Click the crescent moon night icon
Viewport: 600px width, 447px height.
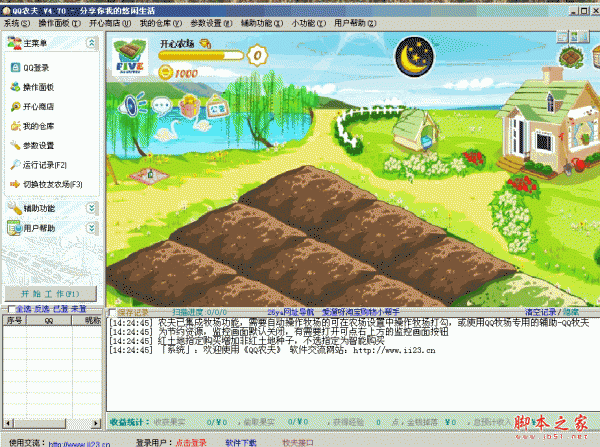414,57
